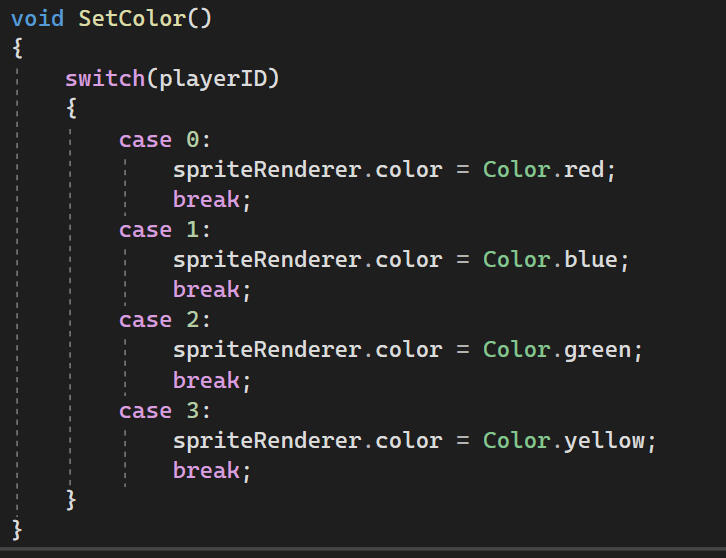This screenshot has height=558, width=726.
Task: Click spriteRenderer in the case 0 block
Action: tap(266, 170)
